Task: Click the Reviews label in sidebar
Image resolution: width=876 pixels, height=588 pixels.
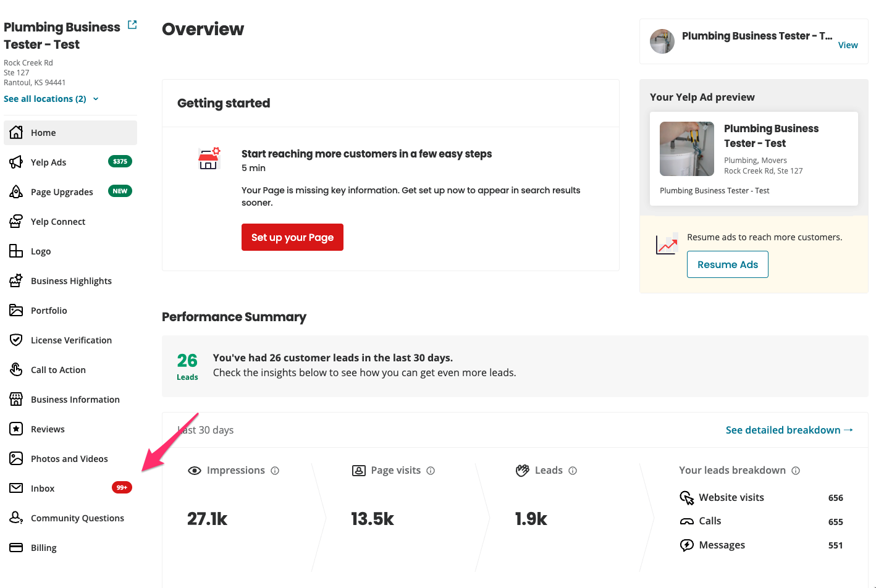Action: (48, 429)
